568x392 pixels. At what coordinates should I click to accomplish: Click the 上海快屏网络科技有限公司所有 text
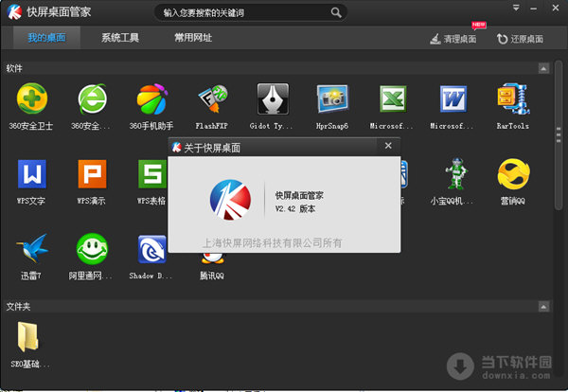(272, 242)
